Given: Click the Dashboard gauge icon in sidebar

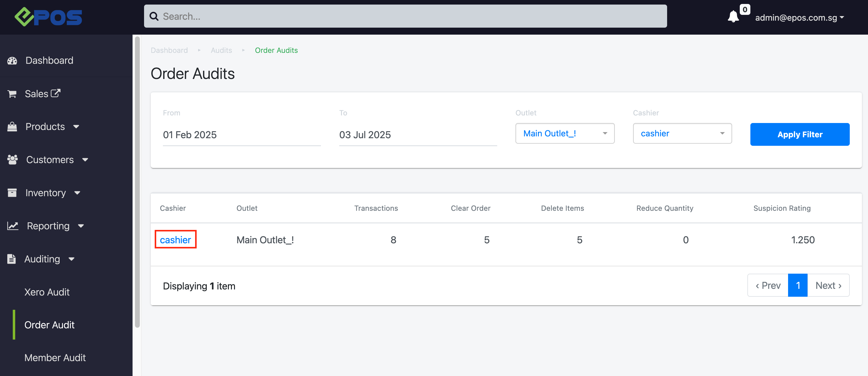Looking at the screenshot, I should click(x=12, y=60).
